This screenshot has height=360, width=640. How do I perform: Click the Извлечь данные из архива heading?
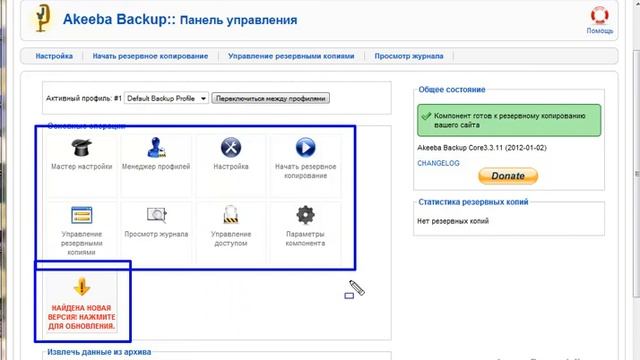click(99, 352)
